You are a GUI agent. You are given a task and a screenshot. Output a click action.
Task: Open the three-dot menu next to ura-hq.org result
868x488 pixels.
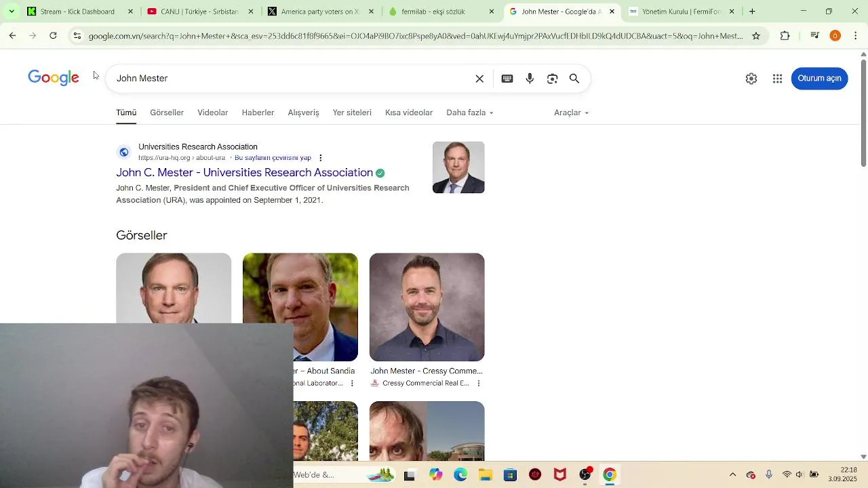click(321, 158)
